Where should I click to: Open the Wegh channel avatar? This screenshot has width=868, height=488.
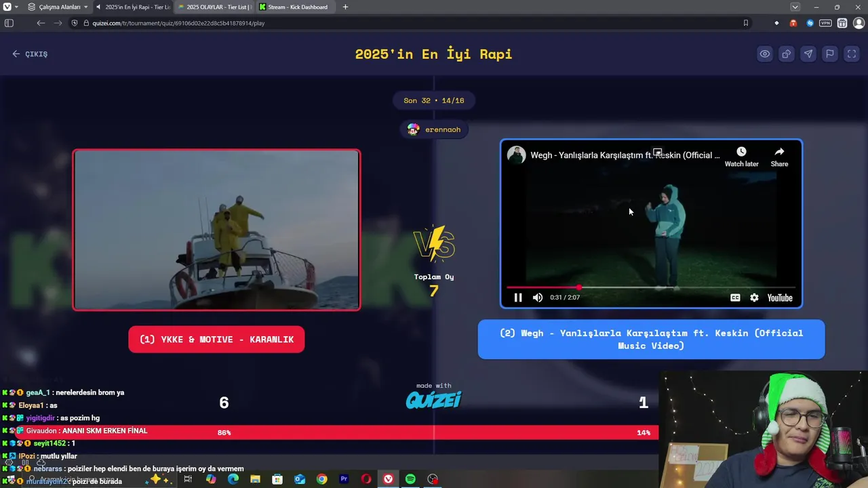[x=517, y=155]
